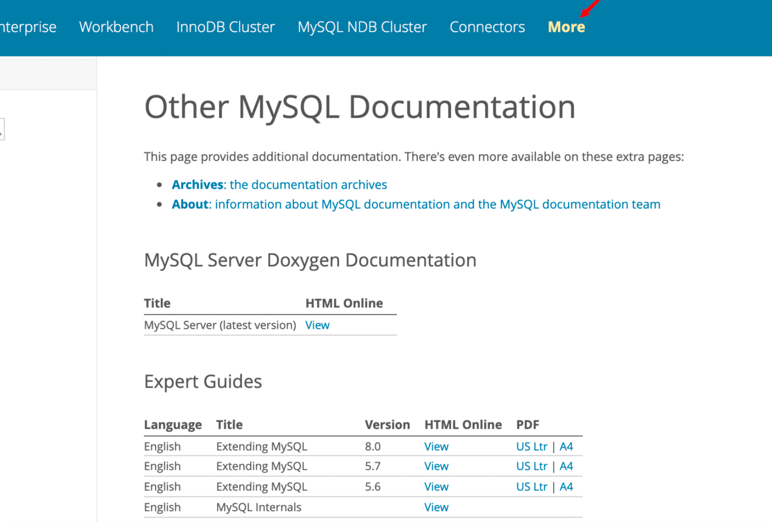Viewport: 772px width, 532px height.
Task: Download Extending MySQL 5.6 US Ltr PDF
Action: pyautogui.click(x=532, y=486)
